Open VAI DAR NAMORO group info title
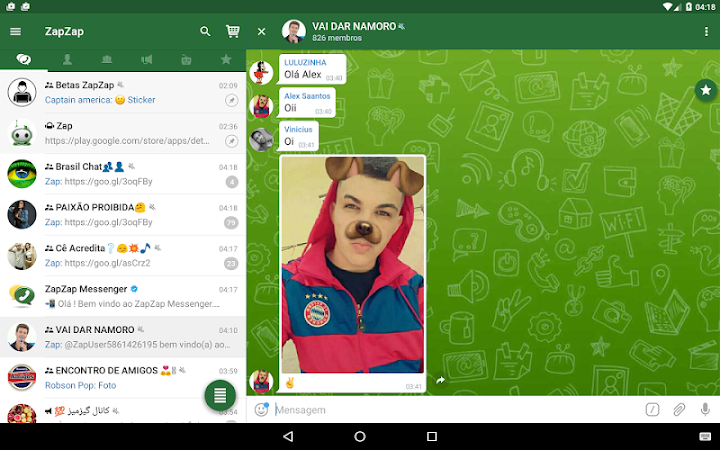 click(354, 26)
